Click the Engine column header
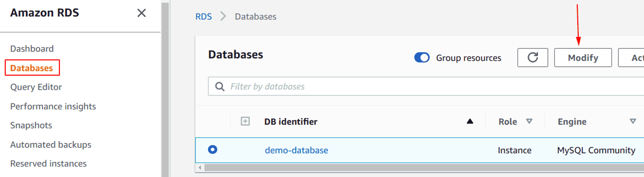The image size is (644, 177). [572, 122]
